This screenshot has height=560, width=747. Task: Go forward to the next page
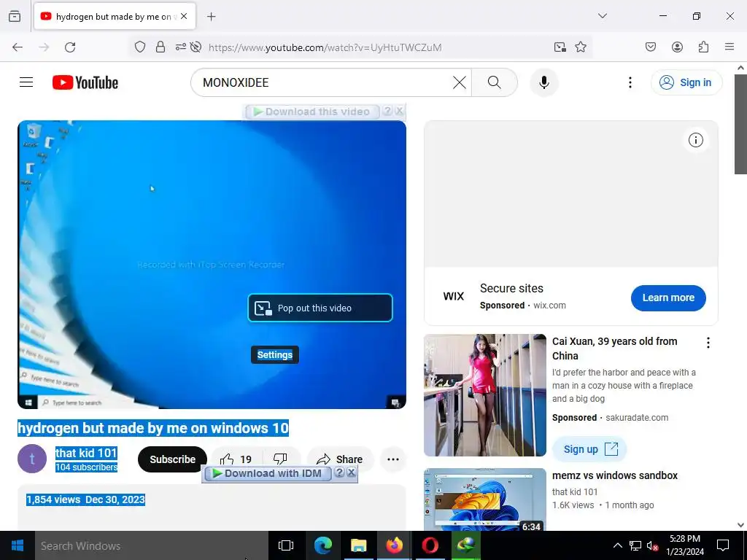[x=44, y=47]
